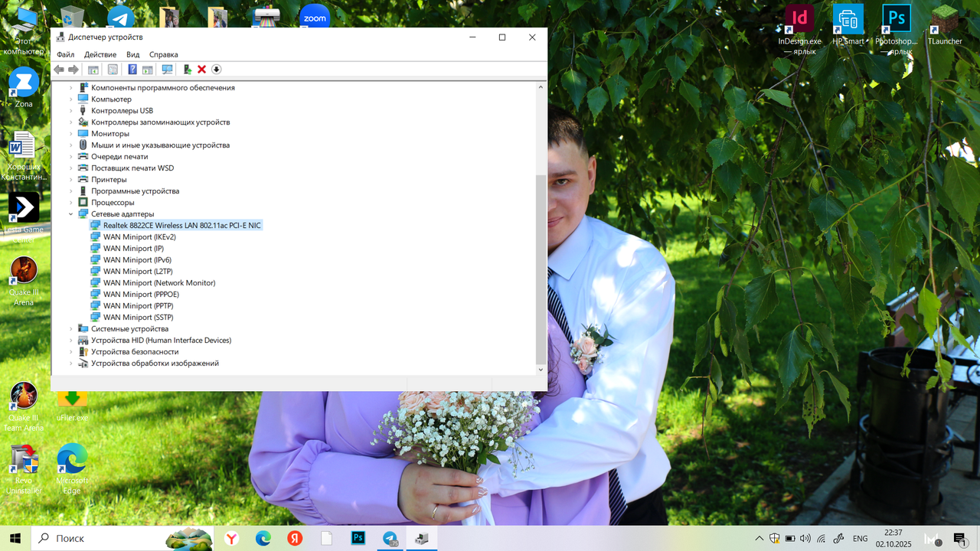
Task: Click the scan for hardware changes icon
Action: 167,70
